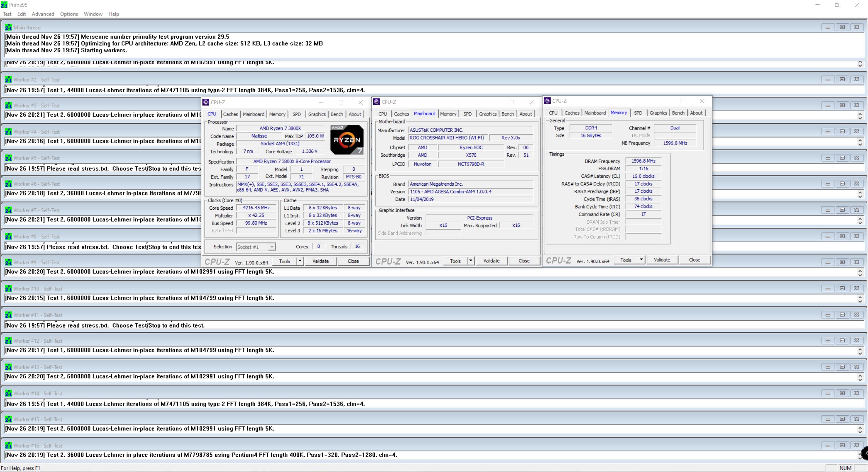Open the Advanced menu

[x=43, y=14]
